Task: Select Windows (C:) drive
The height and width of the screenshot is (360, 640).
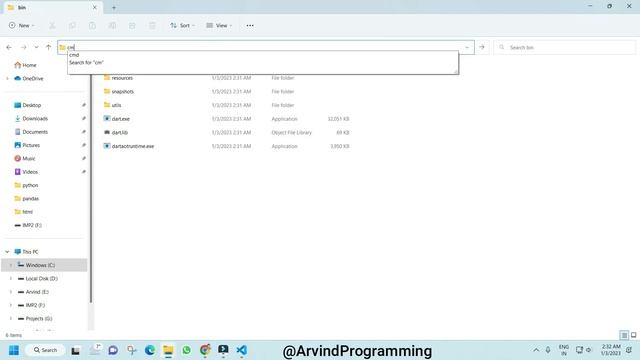Action: point(44,265)
